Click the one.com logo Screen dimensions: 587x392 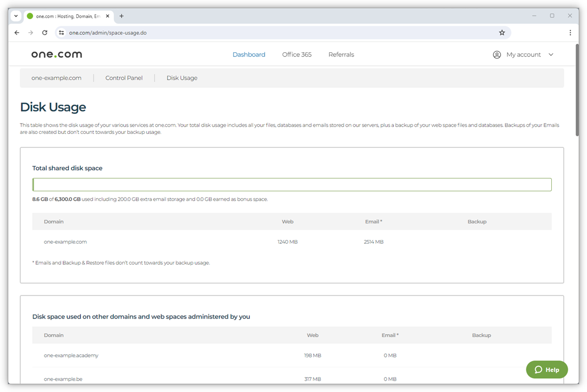point(56,54)
